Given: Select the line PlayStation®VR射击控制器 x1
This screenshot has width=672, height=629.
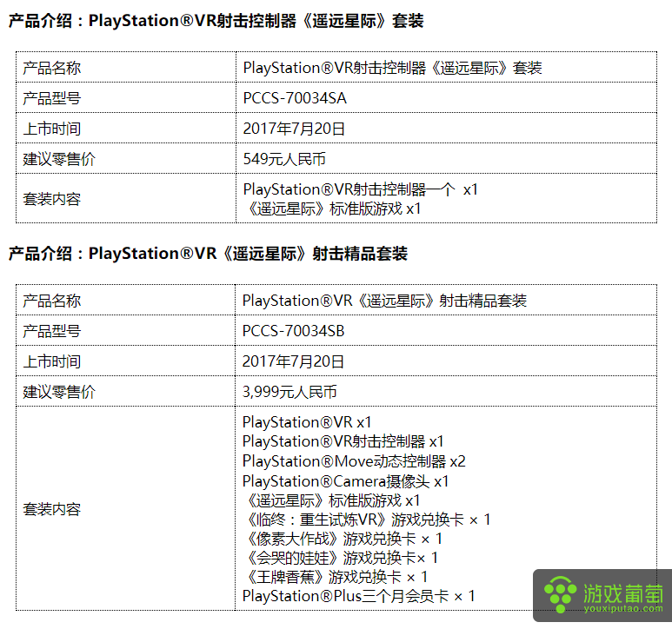Looking at the screenshot, I should click(x=343, y=441).
